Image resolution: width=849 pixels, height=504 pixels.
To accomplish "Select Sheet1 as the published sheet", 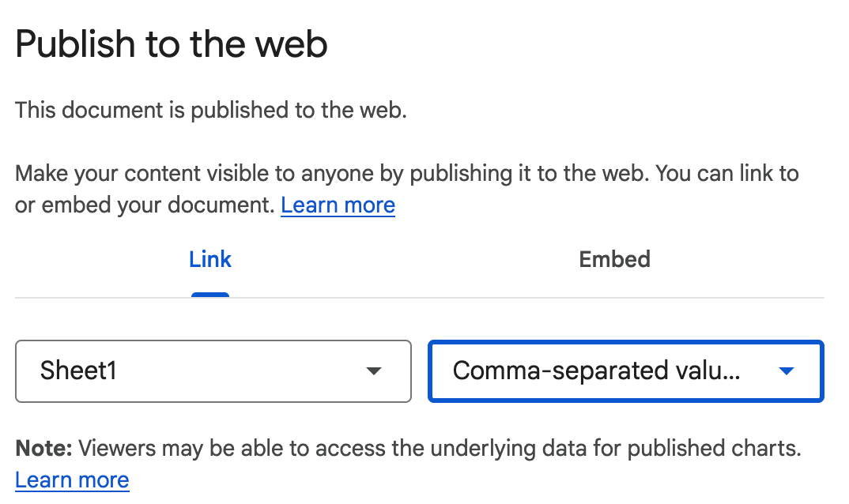I will click(x=213, y=371).
